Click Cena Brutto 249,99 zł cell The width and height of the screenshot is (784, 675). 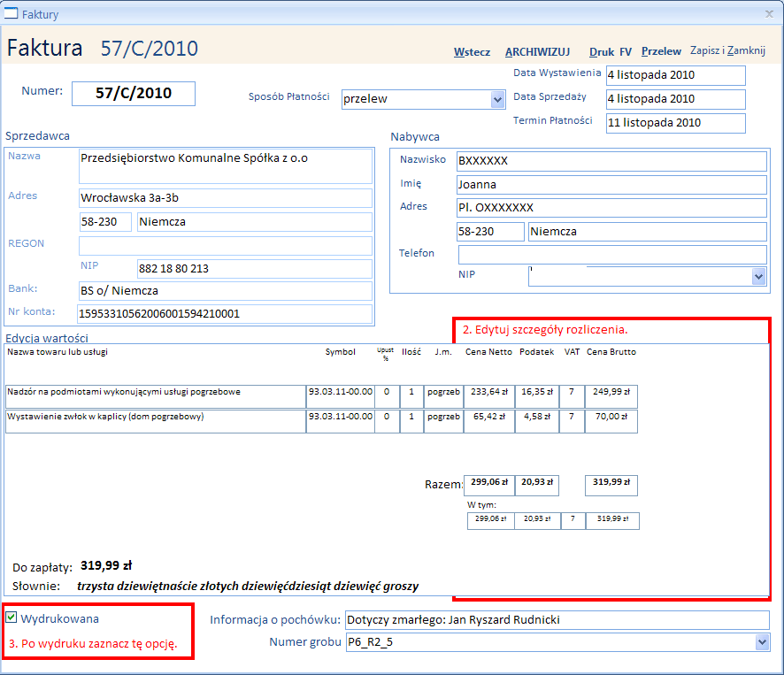coord(611,396)
